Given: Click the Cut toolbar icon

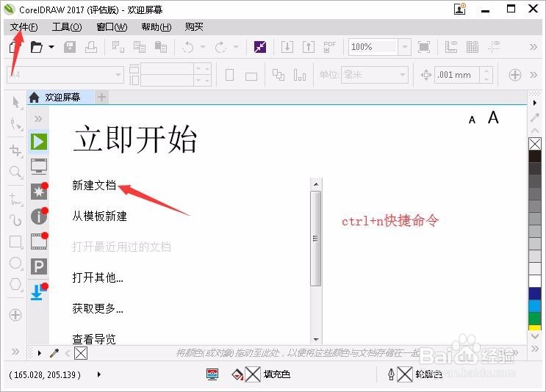Looking at the screenshot, I should pos(118,46).
